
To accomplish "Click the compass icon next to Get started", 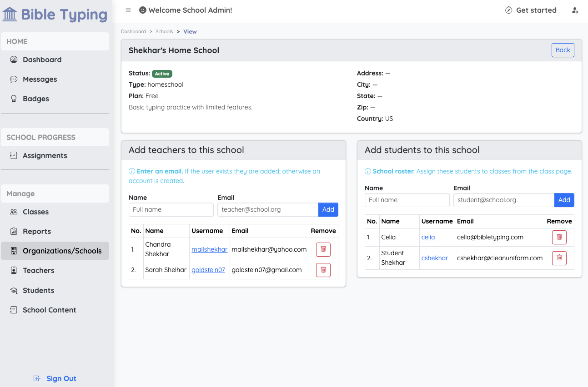I will (x=509, y=10).
